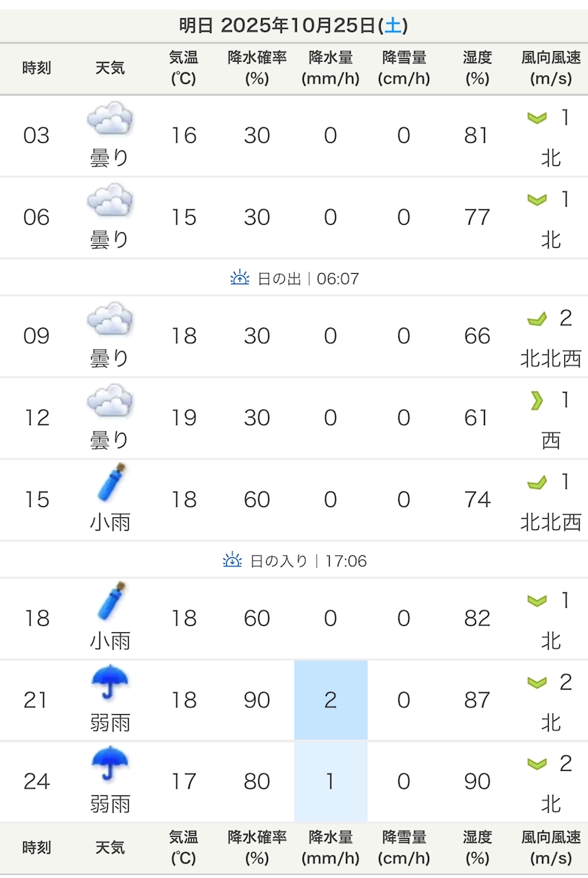Click the blue 土 link in date header

click(x=393, y=26)
